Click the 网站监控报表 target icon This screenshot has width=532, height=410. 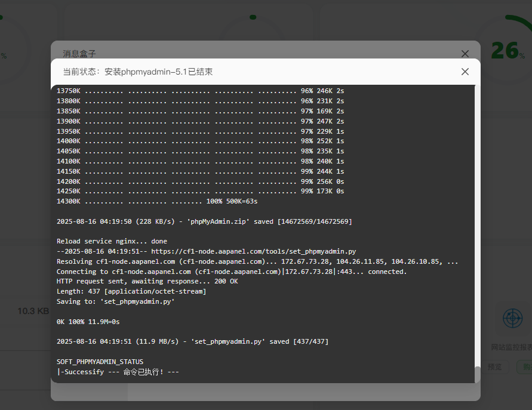click(512, 318)
